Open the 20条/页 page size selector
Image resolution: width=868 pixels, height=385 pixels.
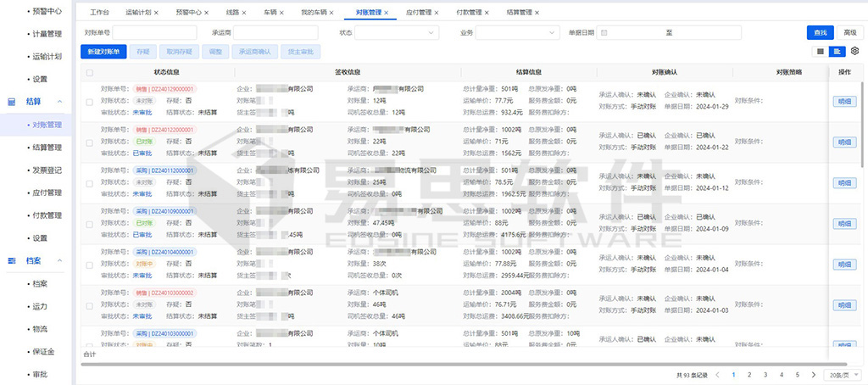(840, 374)
